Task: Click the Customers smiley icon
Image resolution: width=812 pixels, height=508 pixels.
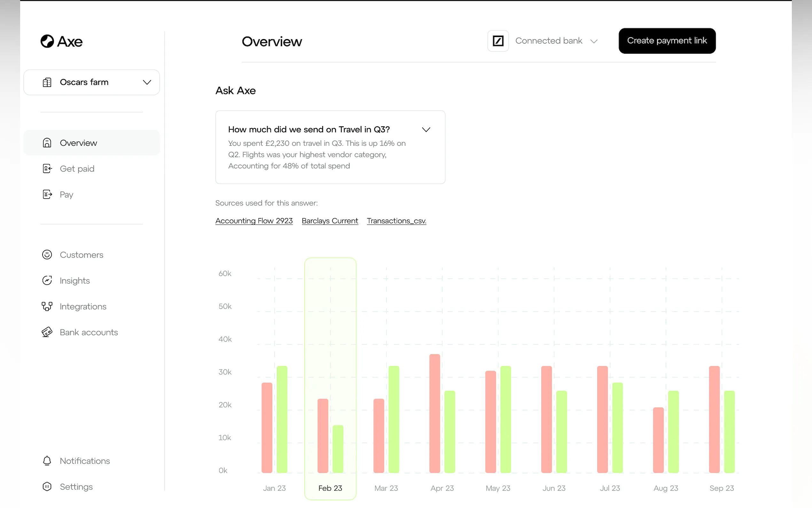Action: (47, 255)
